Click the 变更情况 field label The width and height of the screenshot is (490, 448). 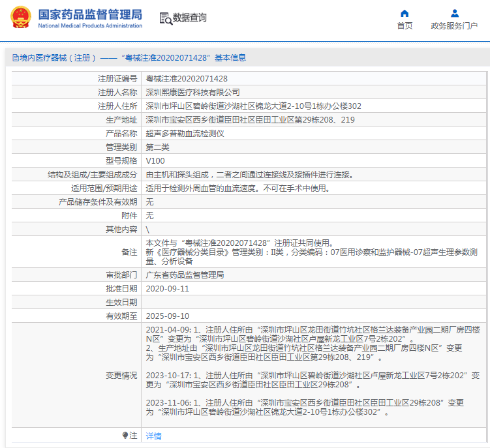tap(121, 376)
